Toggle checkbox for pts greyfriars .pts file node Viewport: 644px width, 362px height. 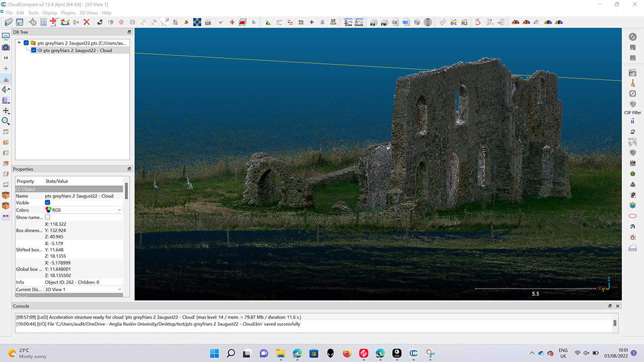point(26,43)
